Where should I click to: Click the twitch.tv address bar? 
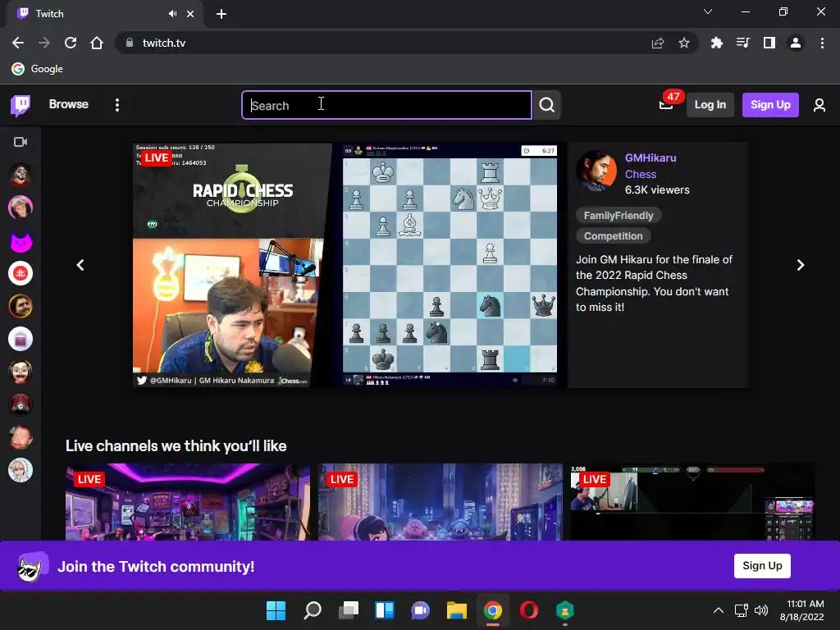tap(386, 43)
